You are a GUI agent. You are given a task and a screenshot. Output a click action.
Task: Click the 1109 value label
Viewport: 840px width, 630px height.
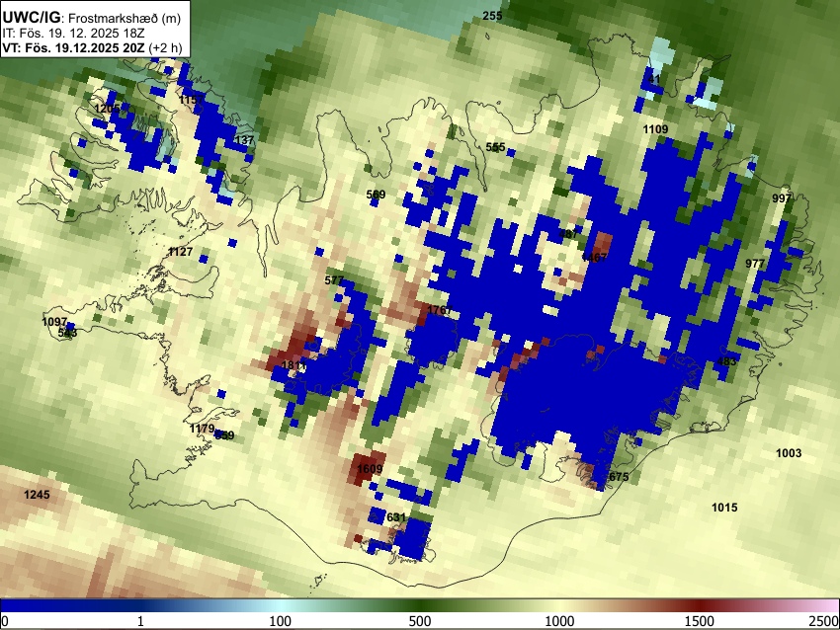pos(655,129)
